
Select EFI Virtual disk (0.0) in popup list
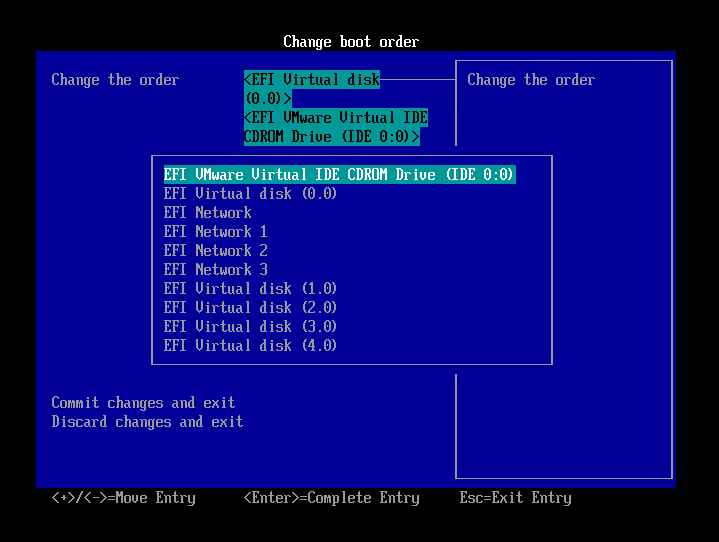[x=250, y=194]
